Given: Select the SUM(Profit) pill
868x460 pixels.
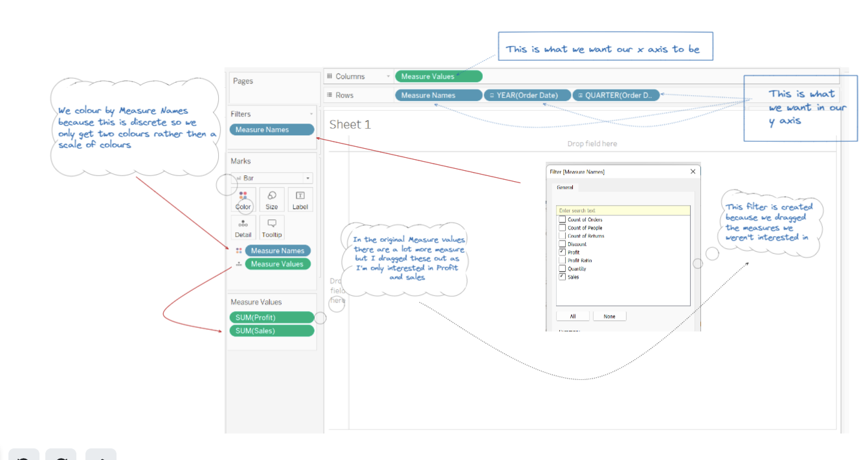Looking at the screenshot, I should [272, 318].
